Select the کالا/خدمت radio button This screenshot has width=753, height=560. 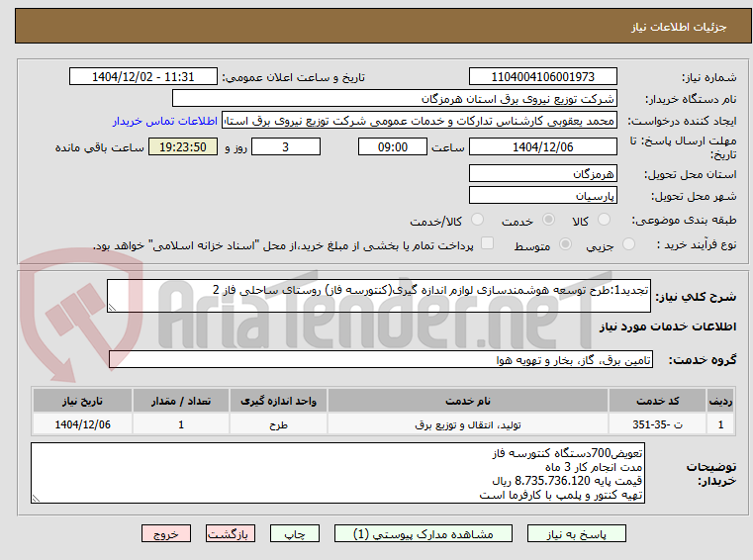click(x=477, y=220)
